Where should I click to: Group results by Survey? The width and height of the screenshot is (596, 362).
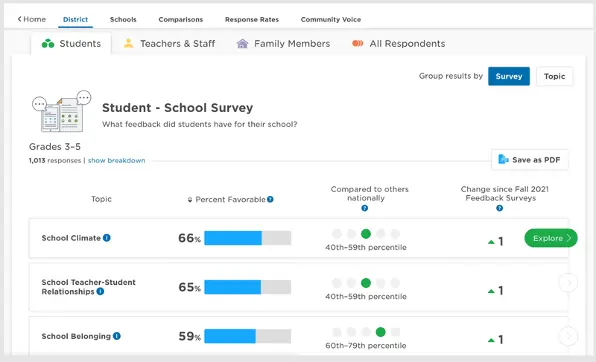coord(509,76)
